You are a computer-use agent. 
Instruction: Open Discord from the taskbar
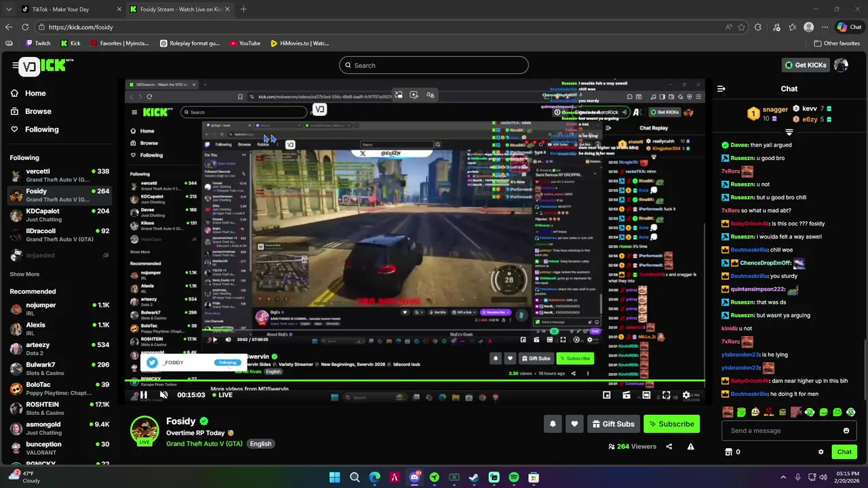click(x=414, y=478)
